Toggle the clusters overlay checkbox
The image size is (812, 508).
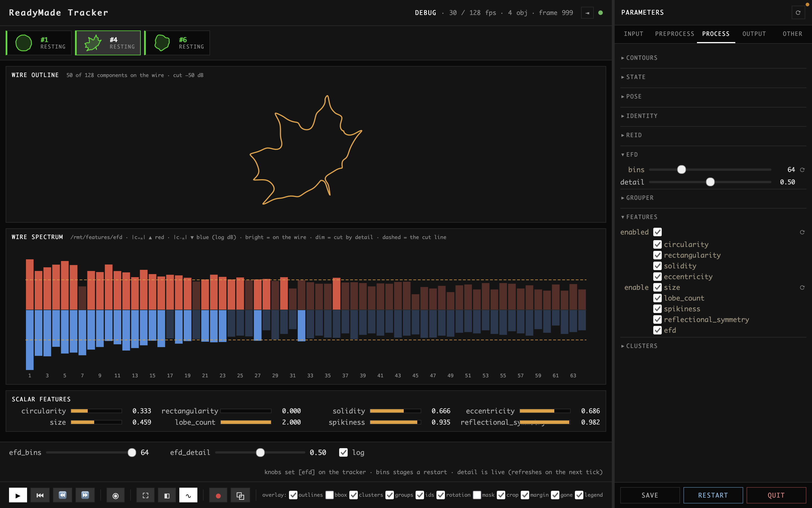[x=353, y=495]
